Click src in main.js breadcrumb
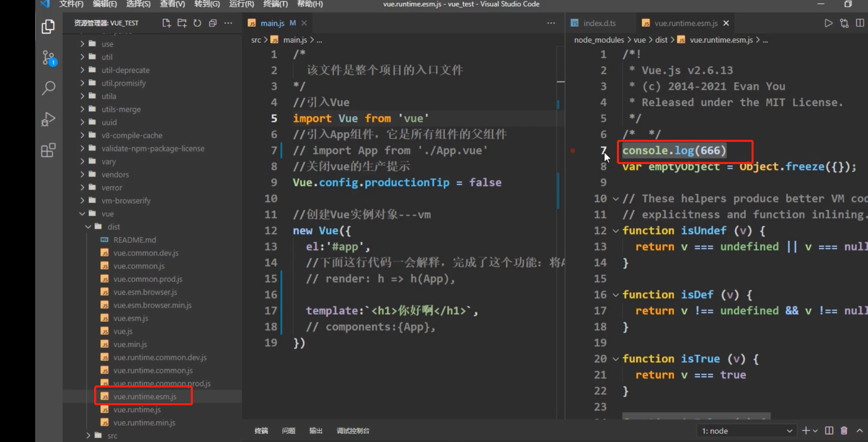Screen dimensions: 868x442 tap(256, 40)
